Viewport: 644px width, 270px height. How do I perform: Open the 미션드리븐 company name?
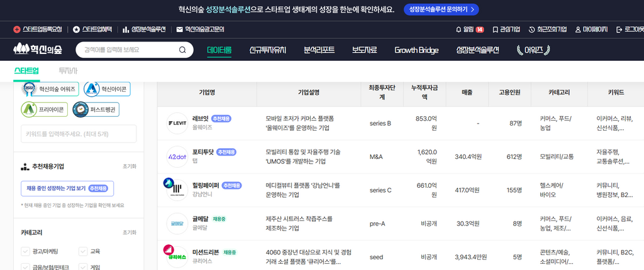[x=206, y=252]
